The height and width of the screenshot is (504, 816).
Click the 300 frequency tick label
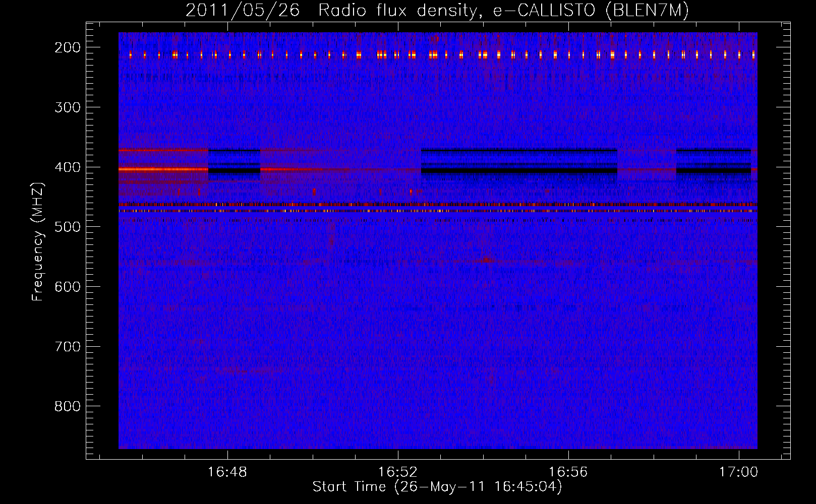pyautogui.click(x=67, y=107)
